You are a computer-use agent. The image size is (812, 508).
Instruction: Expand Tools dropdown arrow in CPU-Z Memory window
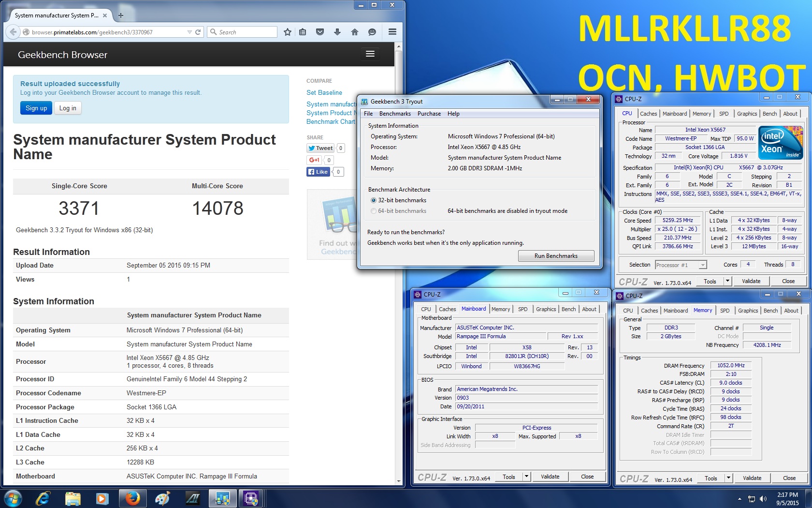(728, 478)
